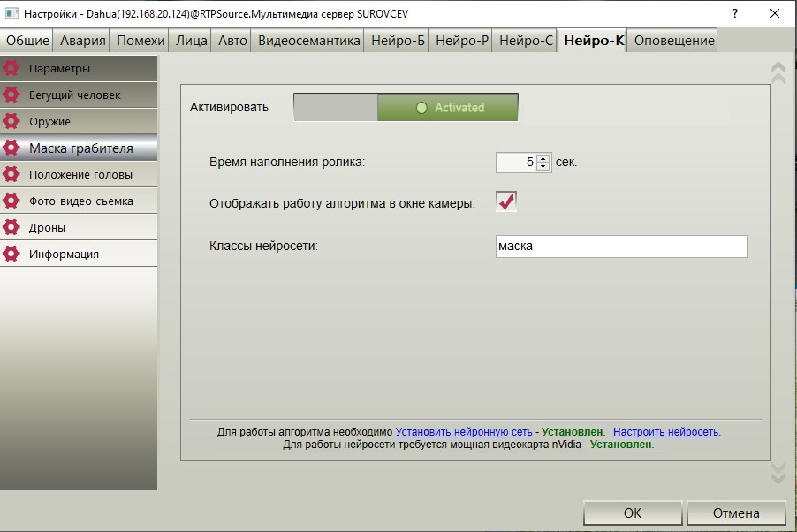Click the Время наполнения ролика value field
Viewport: 797px width, 532px height.
(x=516, y=163)
